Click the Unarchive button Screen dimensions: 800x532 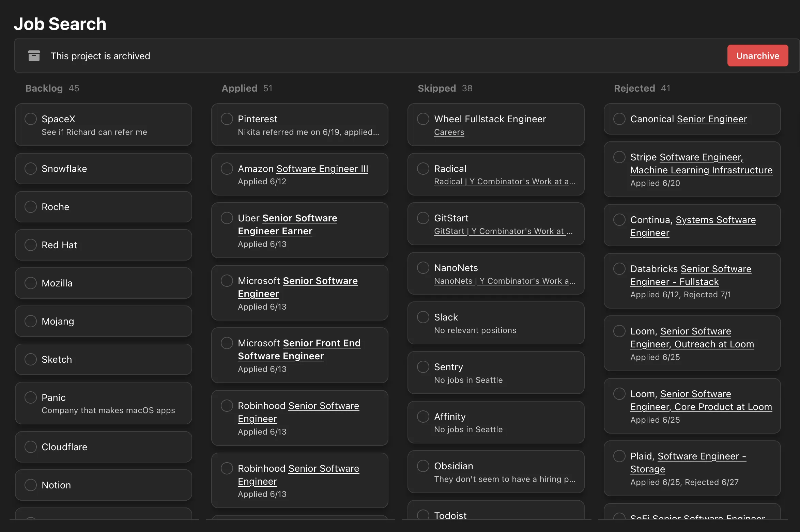(757, 56)
